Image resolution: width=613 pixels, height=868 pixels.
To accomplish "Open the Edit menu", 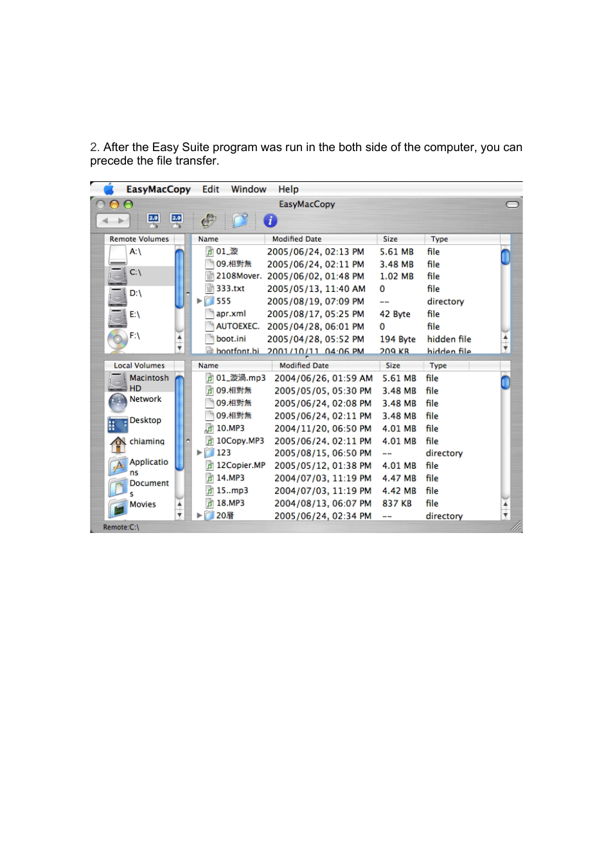I will 211,189.
